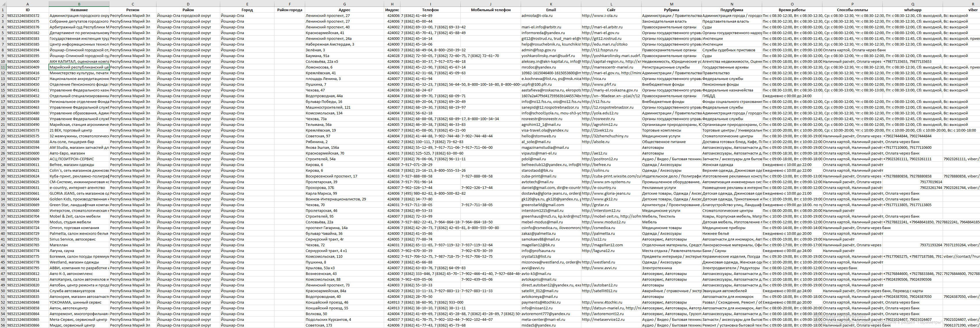Select subrubric cell 'Государственные архивы'

[x=732, y=67]
